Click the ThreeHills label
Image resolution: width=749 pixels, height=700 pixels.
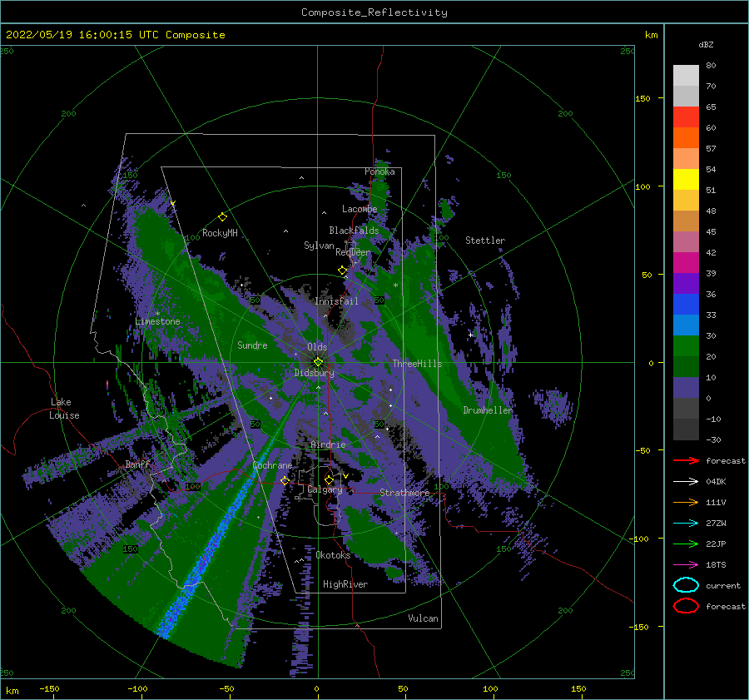click(418, 364)
